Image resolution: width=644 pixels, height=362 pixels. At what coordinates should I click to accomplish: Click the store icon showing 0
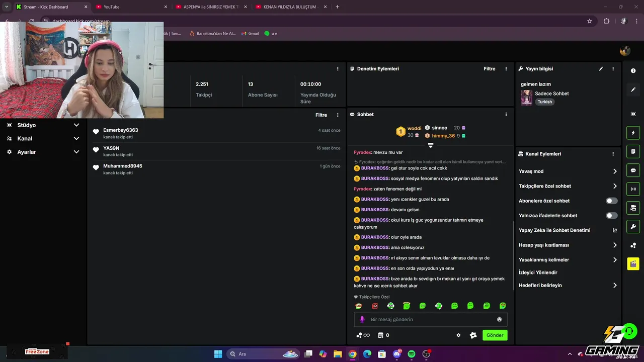[x=383, y=335]
